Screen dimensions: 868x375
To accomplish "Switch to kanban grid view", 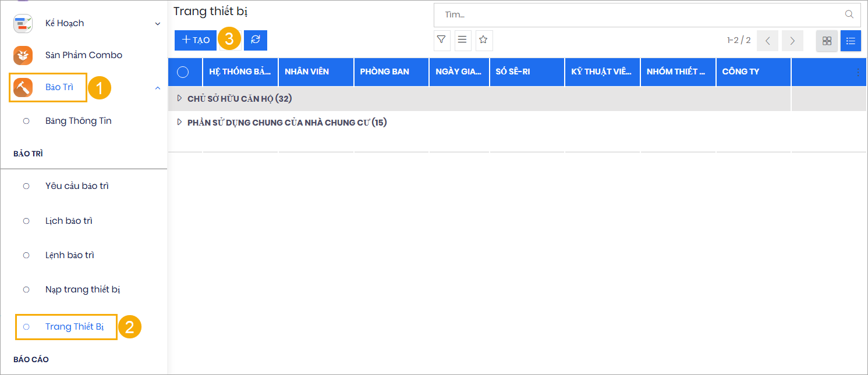I will 827,41.
